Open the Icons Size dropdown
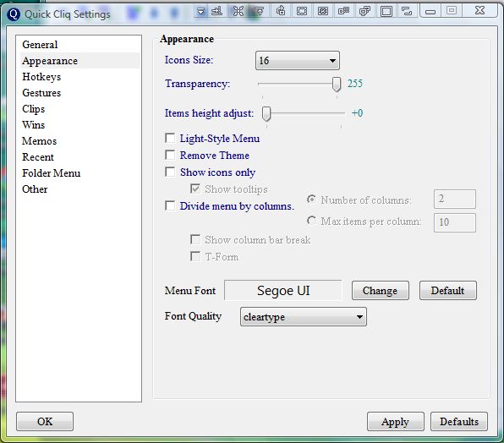 (x=298, y=60)
